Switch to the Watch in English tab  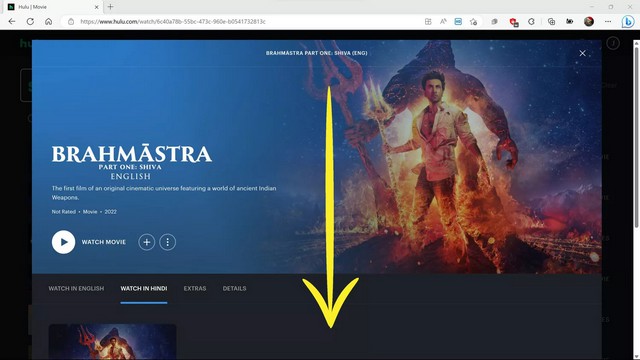(76, 289)
